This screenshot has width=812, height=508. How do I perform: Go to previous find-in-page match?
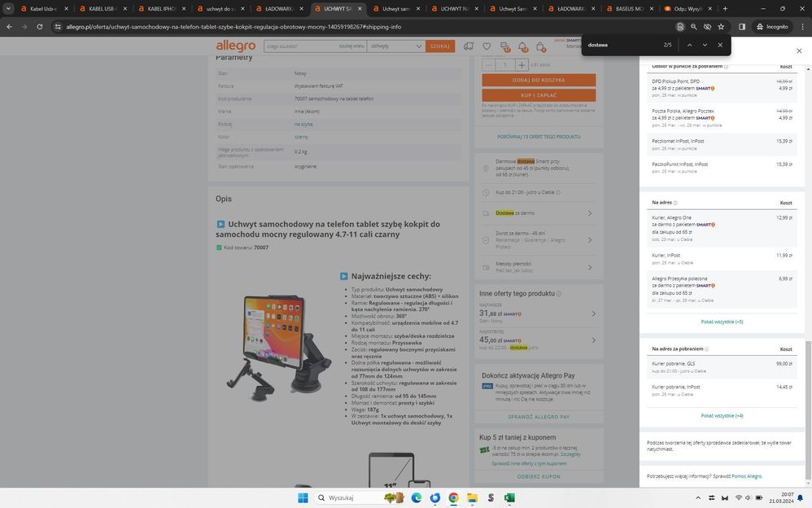click(x=690, y=45)
